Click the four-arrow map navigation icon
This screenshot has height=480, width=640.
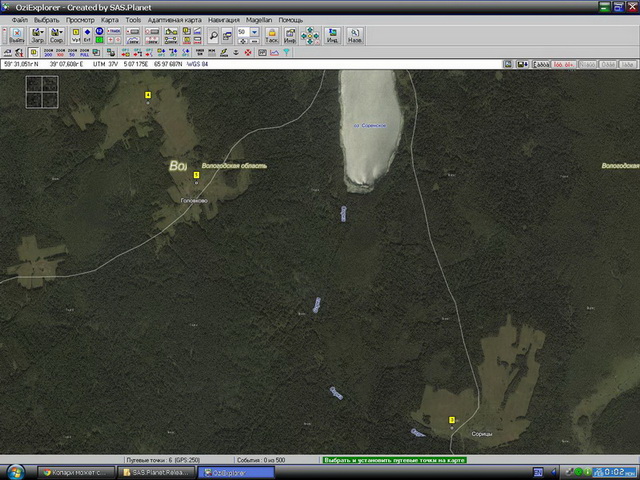(x=310, y=35)
